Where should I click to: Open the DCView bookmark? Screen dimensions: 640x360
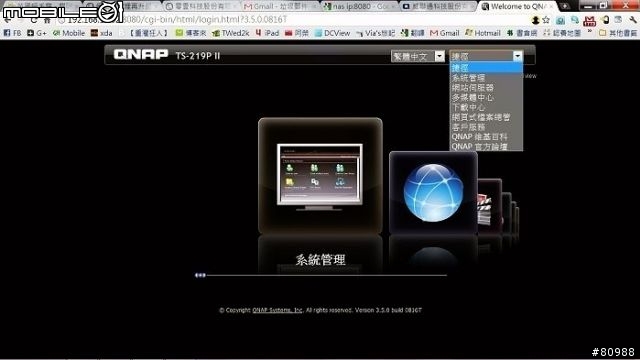click(x=333, y=33)
